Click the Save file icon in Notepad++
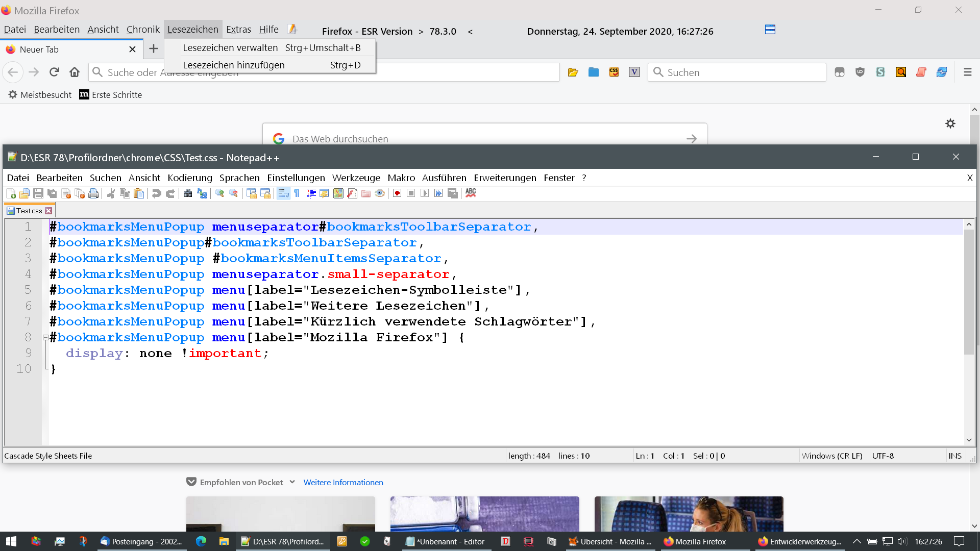 [x=38, y=193]
